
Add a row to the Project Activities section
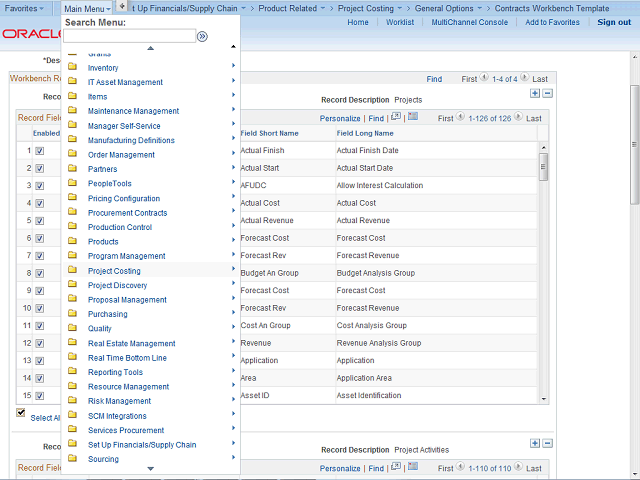click(x=535, y=443)
